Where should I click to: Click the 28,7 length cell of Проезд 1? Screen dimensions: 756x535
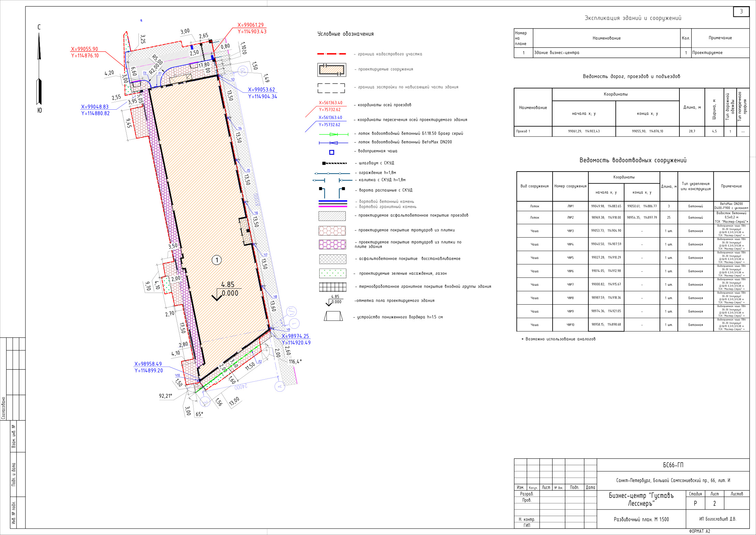click(692, 131)
